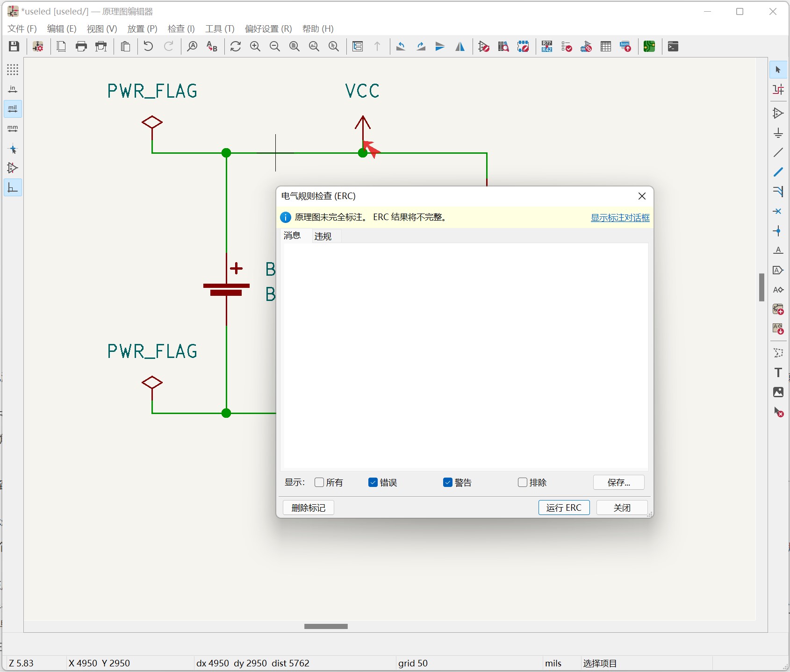The height and width of the screenshot is (672, 790).
Task: Open Find and Replace tool
Action: click(x=212, y=46)
